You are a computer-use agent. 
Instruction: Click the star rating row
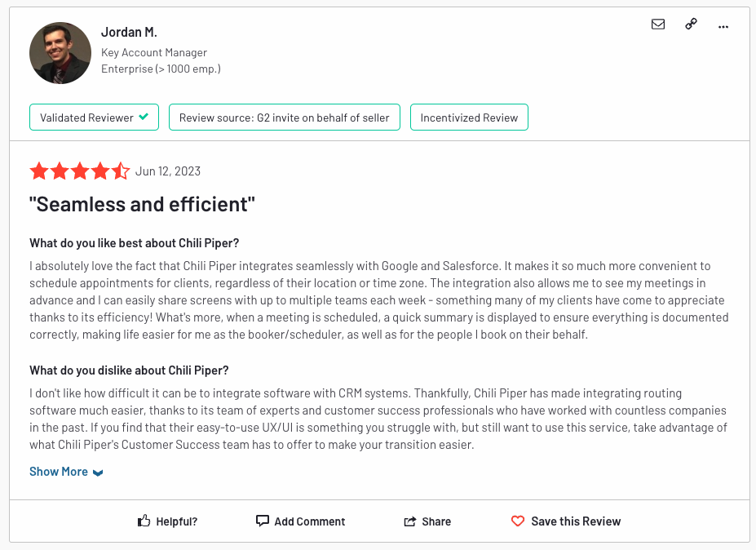pos(79,171)
